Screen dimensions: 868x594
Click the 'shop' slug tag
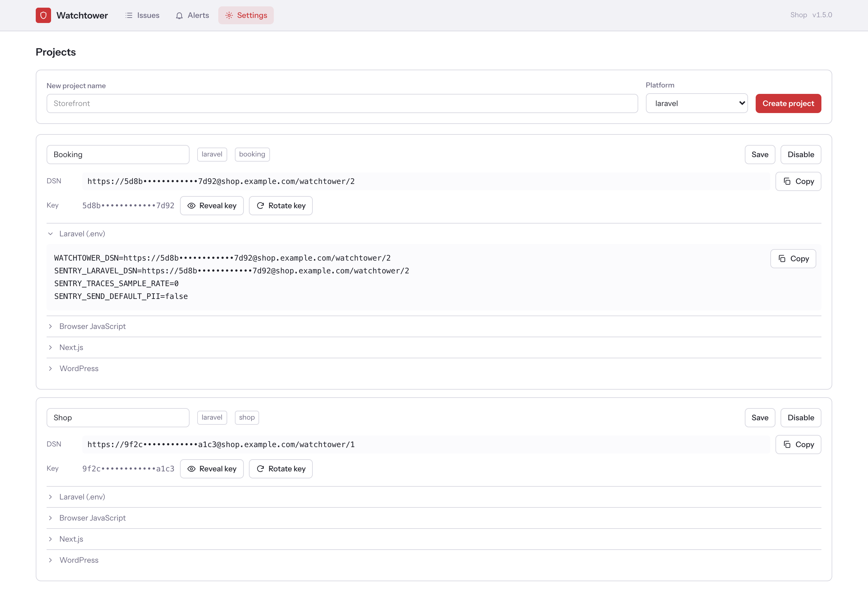tap(247, 418)
